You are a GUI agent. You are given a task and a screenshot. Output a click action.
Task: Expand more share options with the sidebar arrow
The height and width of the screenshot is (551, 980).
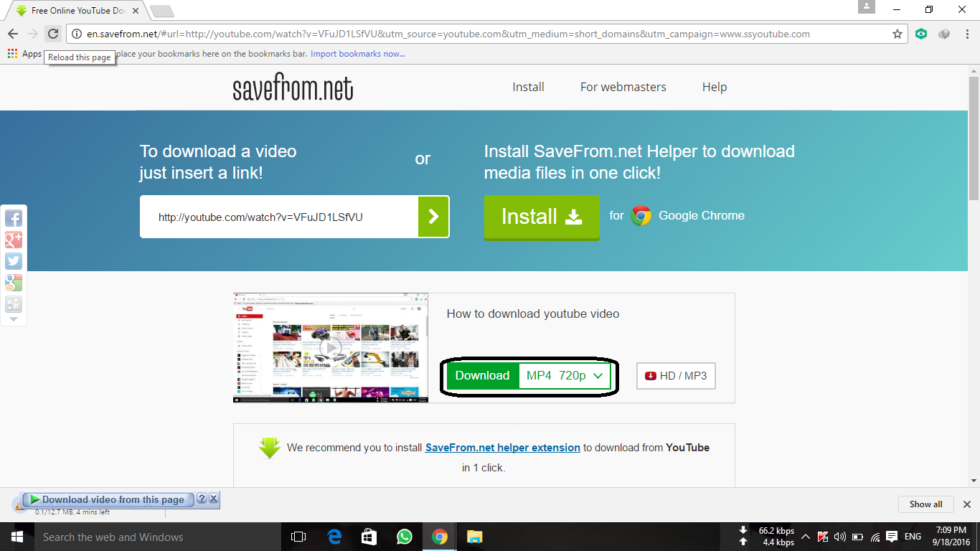(14, 319)
